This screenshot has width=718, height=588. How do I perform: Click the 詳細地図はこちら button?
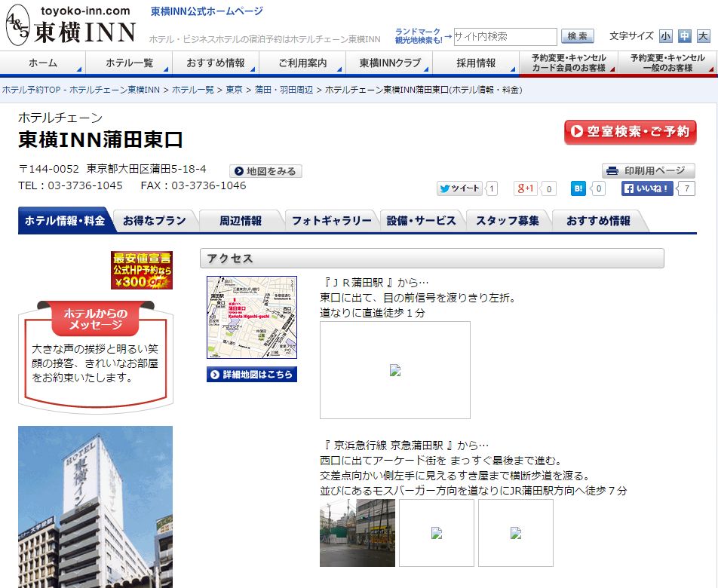(x=252, y=375)
